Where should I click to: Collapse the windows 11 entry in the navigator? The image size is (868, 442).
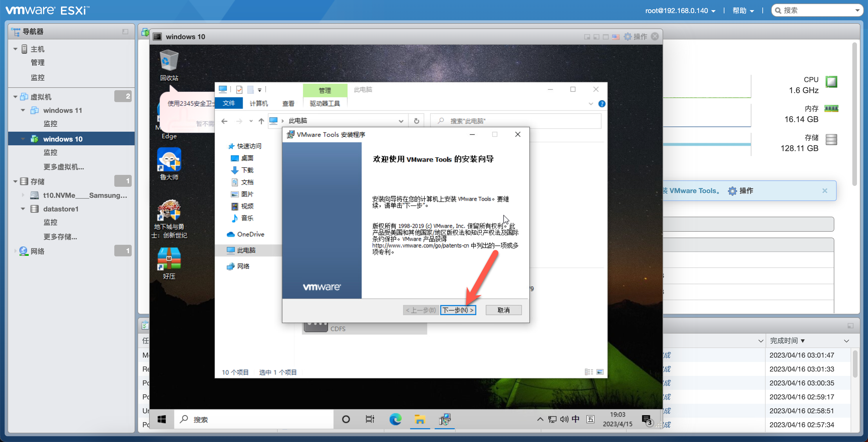click(x=23, y=110)
